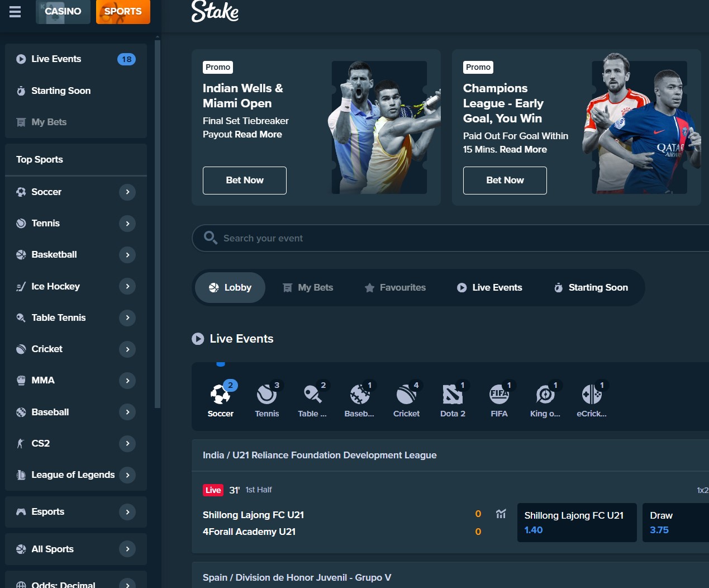Switch to the Sports section
709x588 pixels.
pos(123,11)
